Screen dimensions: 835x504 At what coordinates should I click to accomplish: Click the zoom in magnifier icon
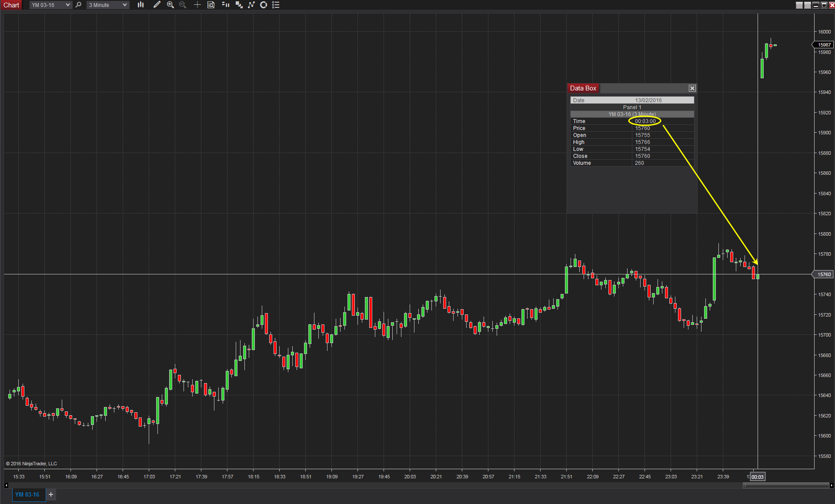(x=170, y=5)
